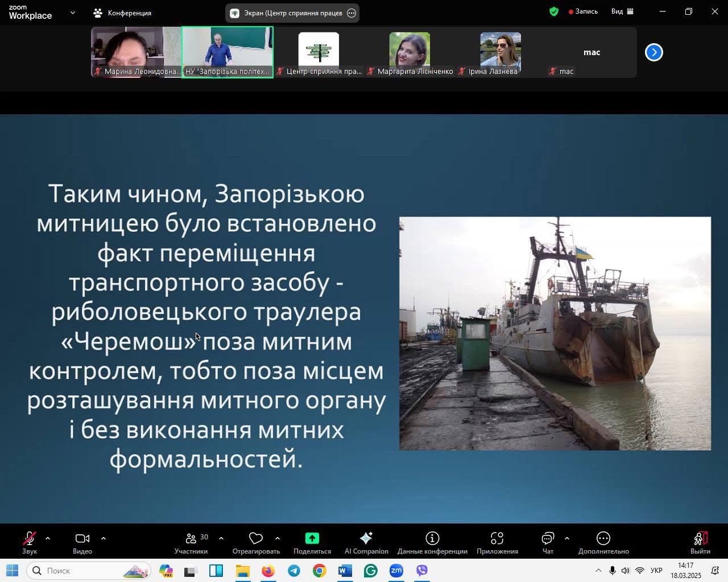Click the Share screen button
Screen dimensions: 728x582
pos(312,543)
